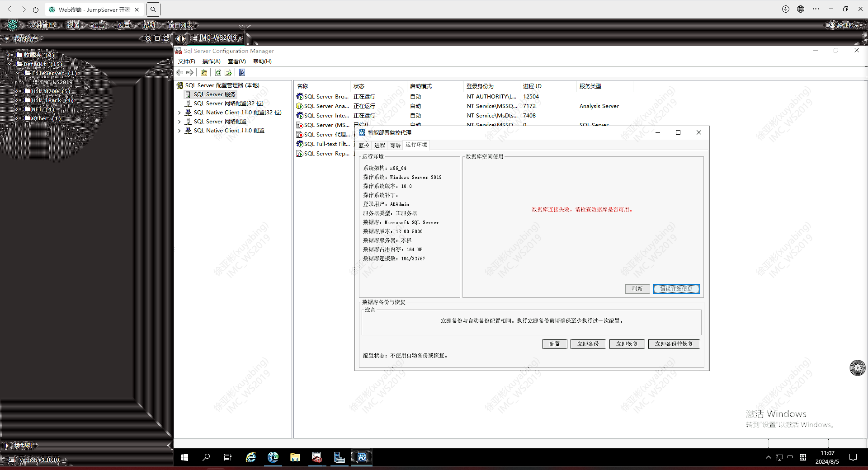The height and width of the screenshot is (470, 868).
Task: Switch to the 监控 tab
Action: (364, 145)
